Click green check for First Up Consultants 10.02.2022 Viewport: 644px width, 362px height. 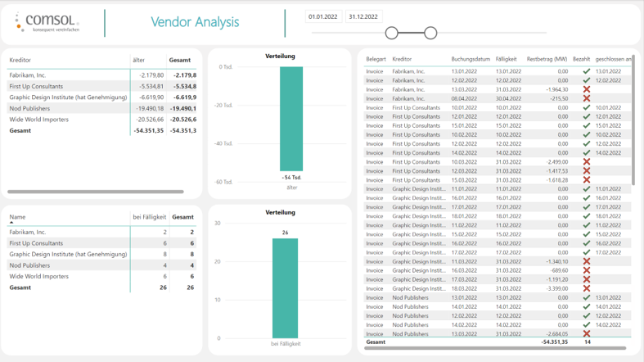tap(587, 135)
